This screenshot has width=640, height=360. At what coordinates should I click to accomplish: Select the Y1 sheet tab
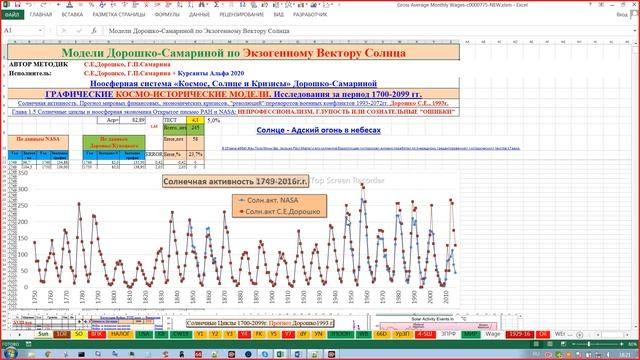[x=200, y=334]
